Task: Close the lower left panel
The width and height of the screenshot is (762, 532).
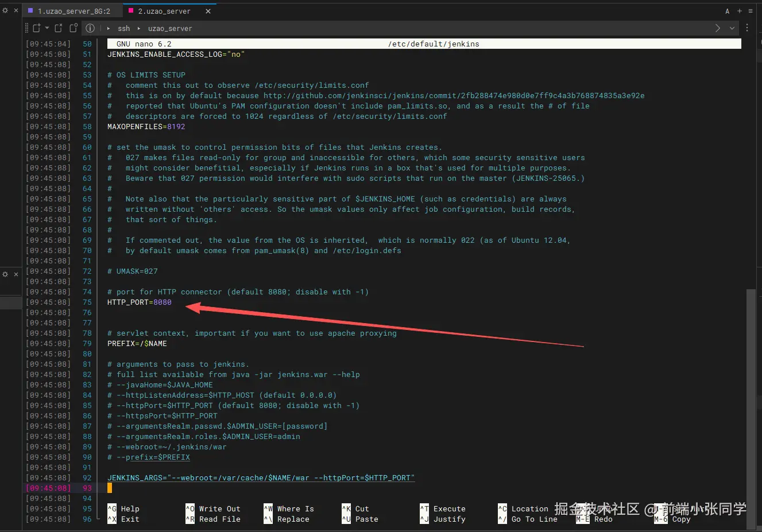Action: point(16,274)
